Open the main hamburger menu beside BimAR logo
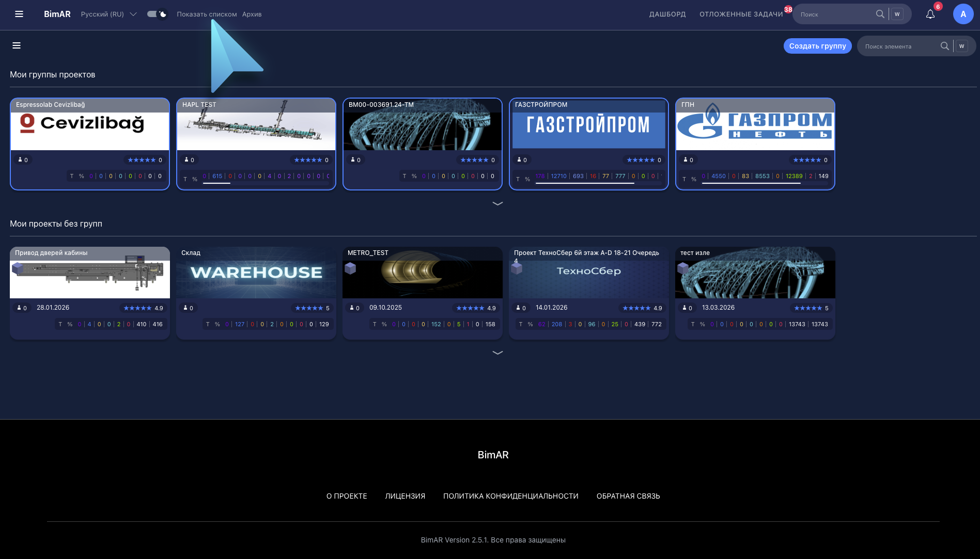 tap(19, 14)
